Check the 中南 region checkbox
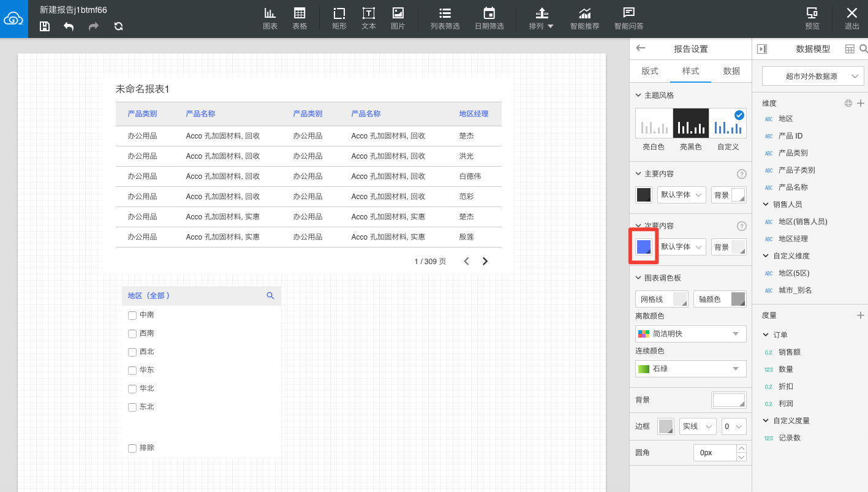This screenshot has height=492, width=868. click(x=132, y=316)
